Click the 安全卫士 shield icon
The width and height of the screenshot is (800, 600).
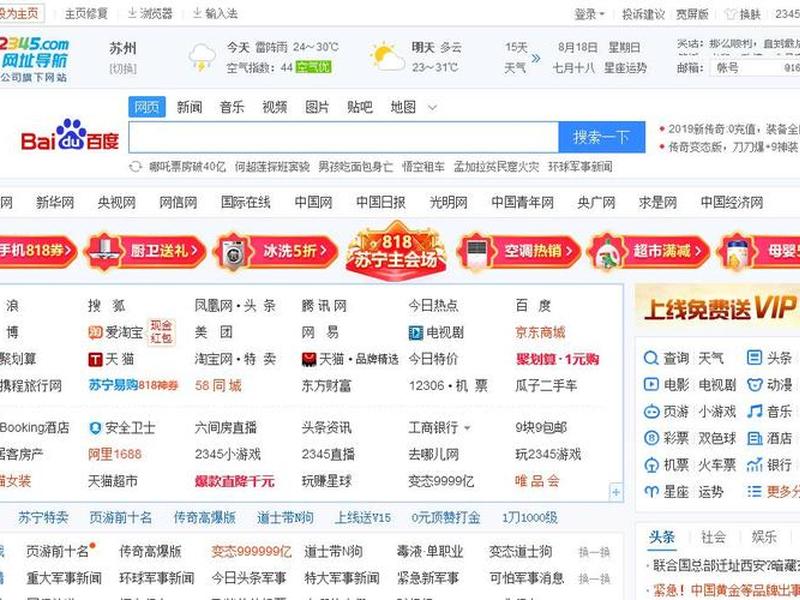pos(95,428)
